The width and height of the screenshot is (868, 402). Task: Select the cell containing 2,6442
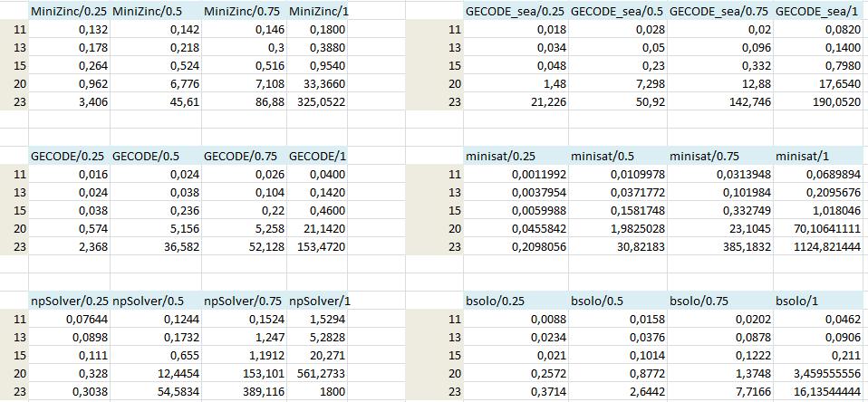[618, 391]
